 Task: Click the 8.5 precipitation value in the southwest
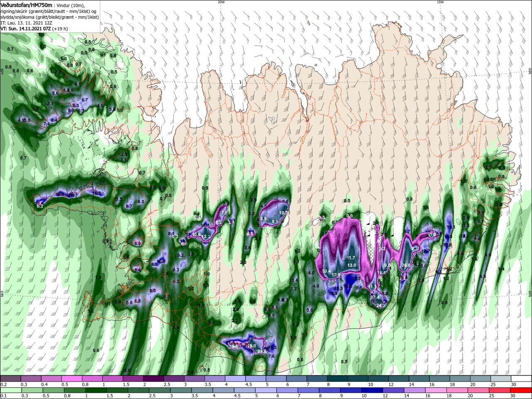pyautogui.click(x=153, y=291)
